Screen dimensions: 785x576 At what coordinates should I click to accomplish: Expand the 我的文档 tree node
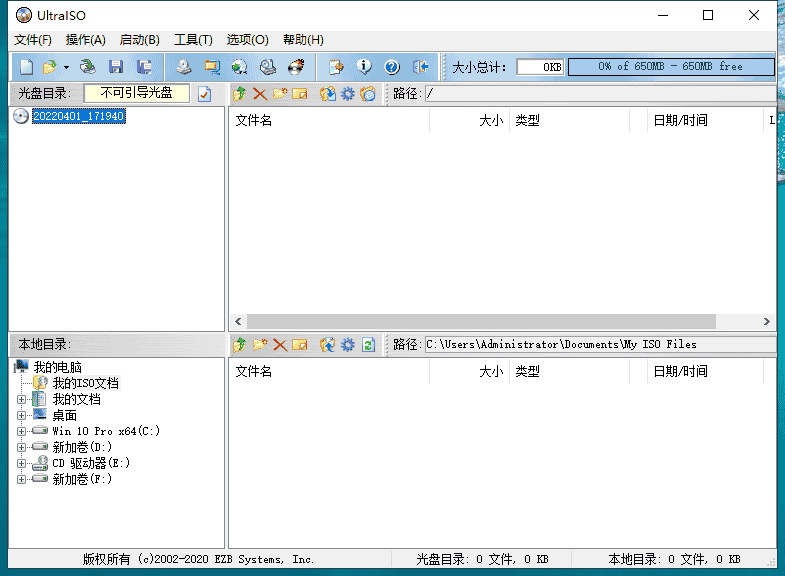(22, 400)
